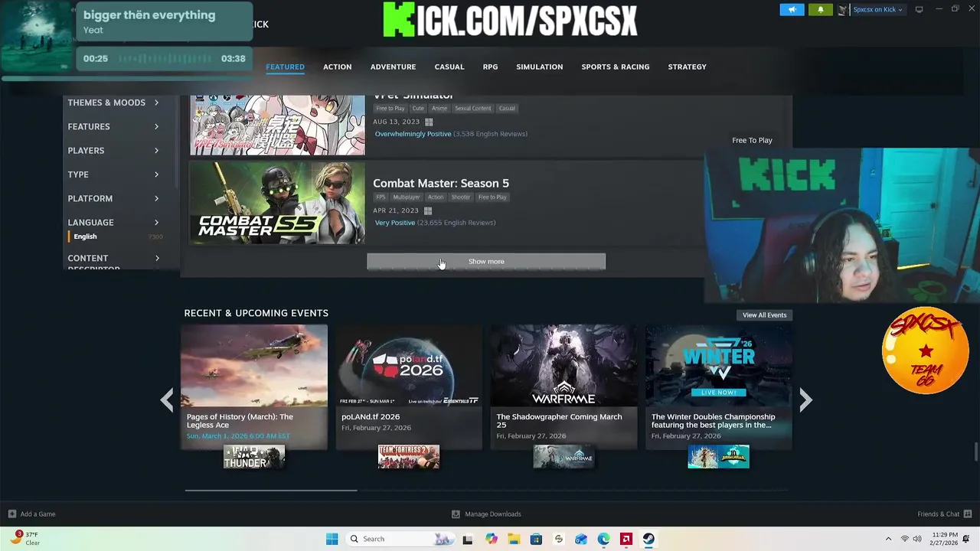The width and height of the screenshot is (980, 551).
Task: Open the Spxcsx on Kick account dropdown
Action: (877, 10)
